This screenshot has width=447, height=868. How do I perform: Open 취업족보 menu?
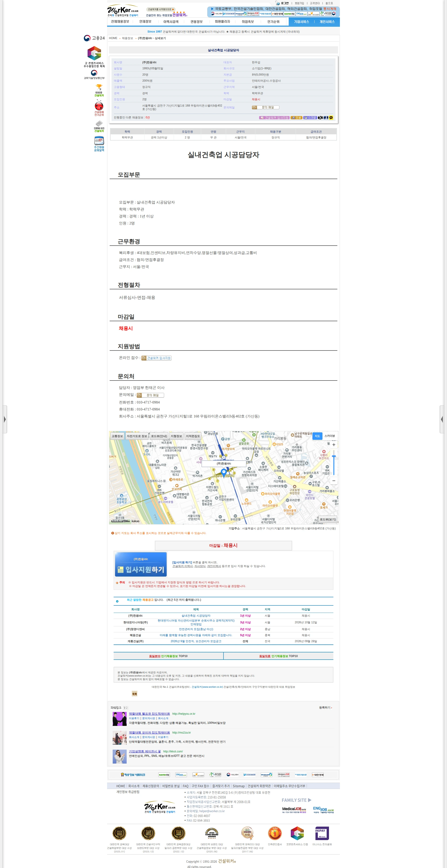click(248, 22)
